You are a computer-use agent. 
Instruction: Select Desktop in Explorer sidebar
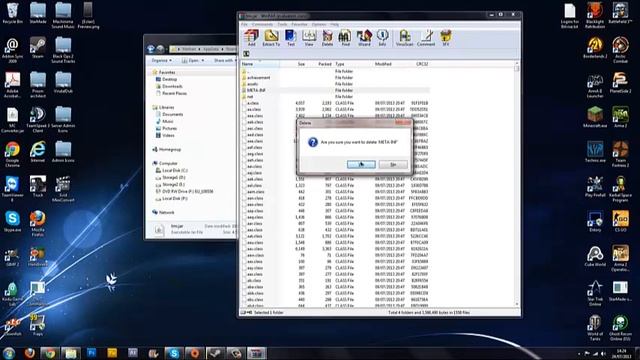pyautogui.click(x=166, y=79)
